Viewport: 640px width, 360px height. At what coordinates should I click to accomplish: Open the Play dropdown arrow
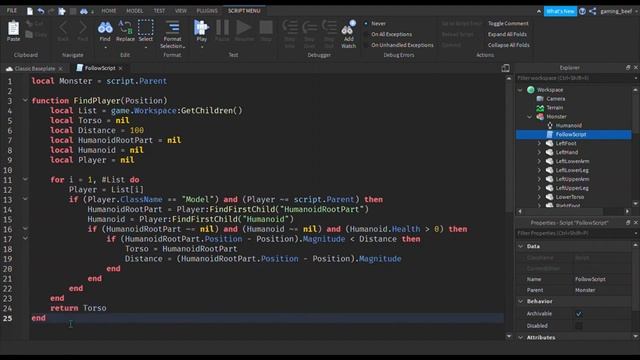201,47
